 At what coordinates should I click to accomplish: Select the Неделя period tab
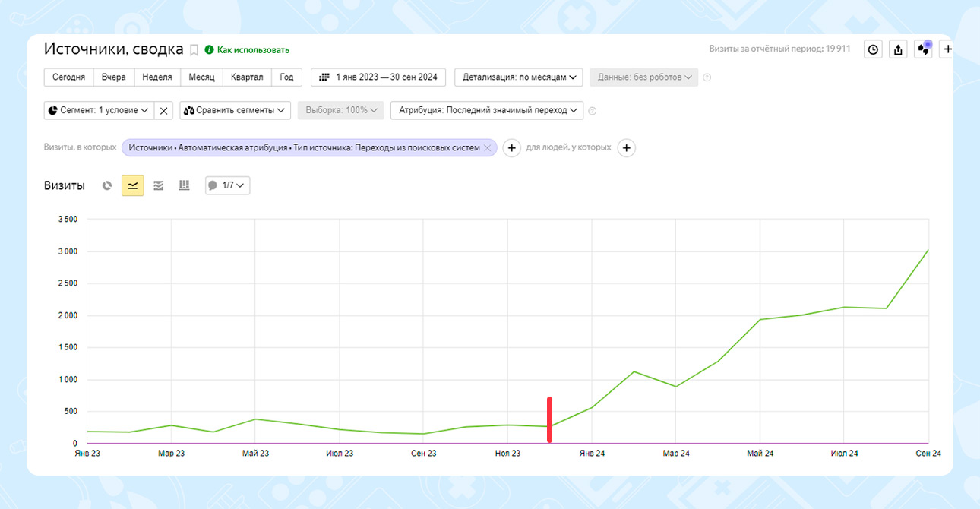156,77
